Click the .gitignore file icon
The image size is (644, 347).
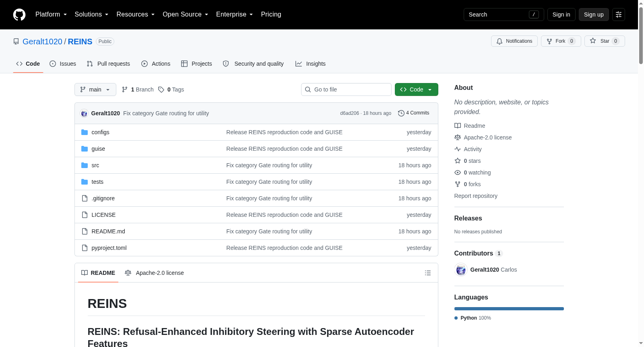[x=85, y=198]
